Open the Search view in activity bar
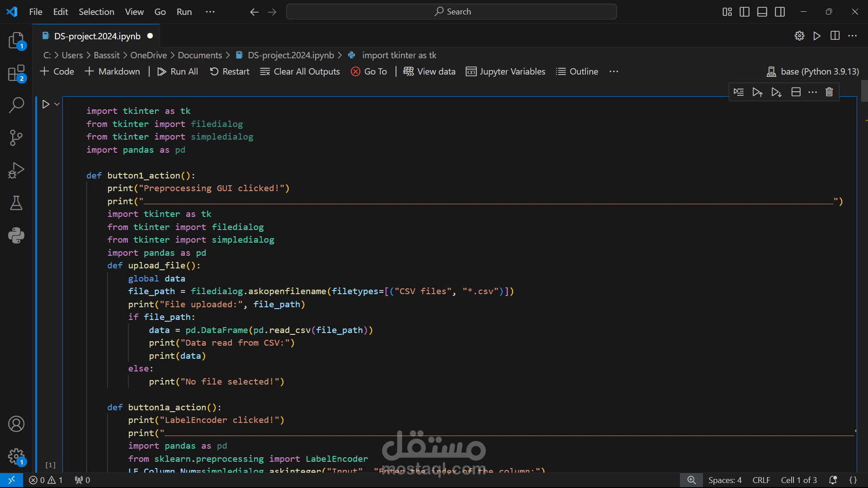This screenshot has height=488, width=868. point(16,105)
